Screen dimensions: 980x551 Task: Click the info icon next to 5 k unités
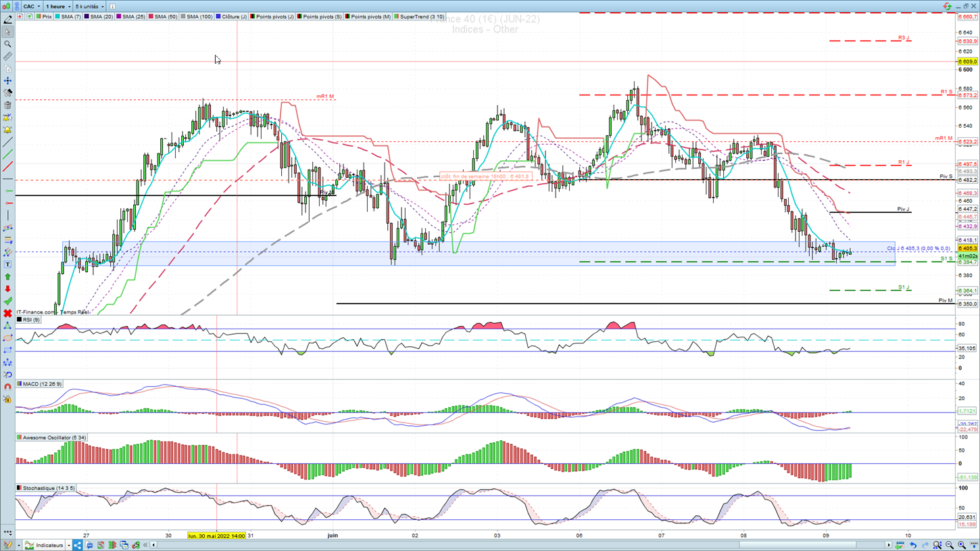(x=113, y=7)
